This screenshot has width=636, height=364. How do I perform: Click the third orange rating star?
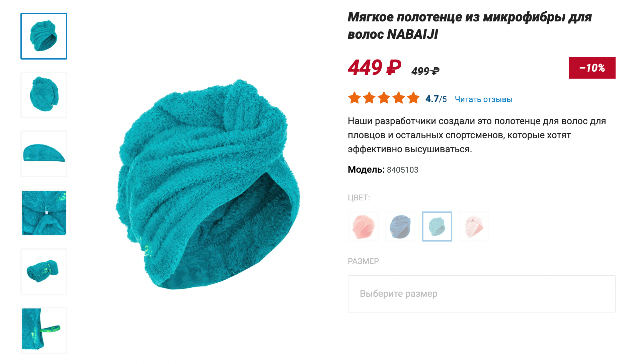tap(384, 98)
